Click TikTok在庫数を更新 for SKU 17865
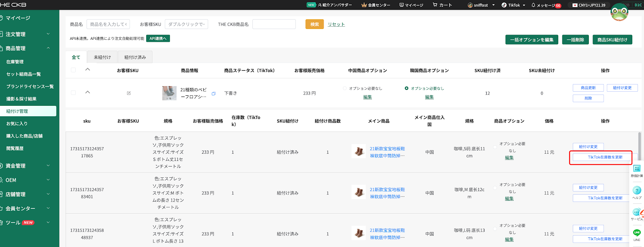The width and height of the screenshot is (644, 247). 605,157
